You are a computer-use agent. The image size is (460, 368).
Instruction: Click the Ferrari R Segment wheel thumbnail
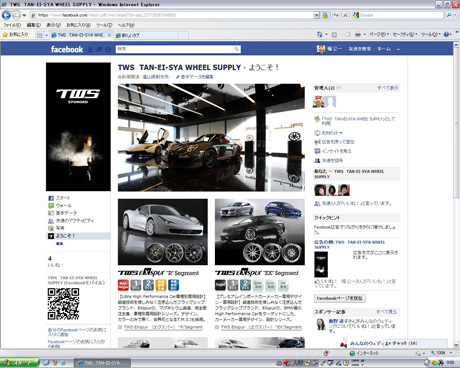point(163,232)
